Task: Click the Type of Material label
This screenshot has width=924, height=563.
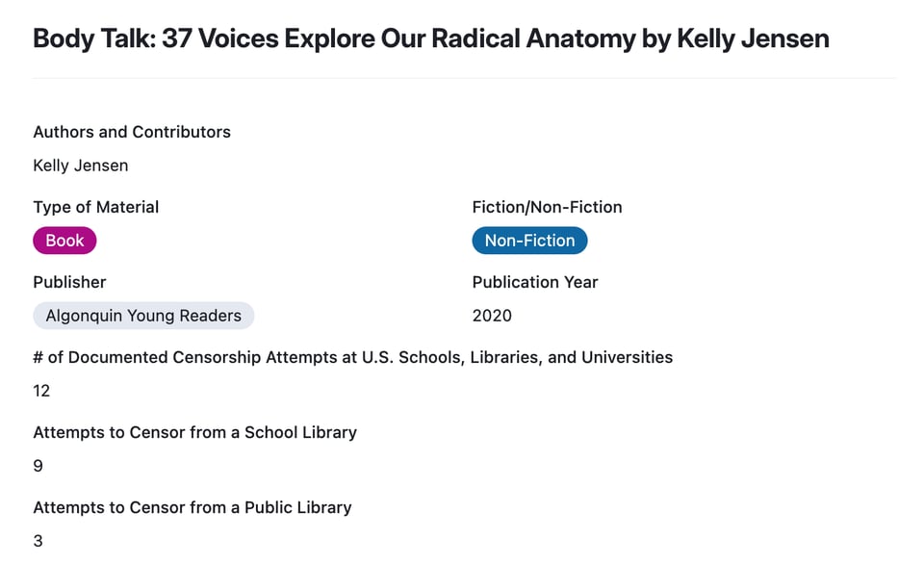Action: point(96,207)
